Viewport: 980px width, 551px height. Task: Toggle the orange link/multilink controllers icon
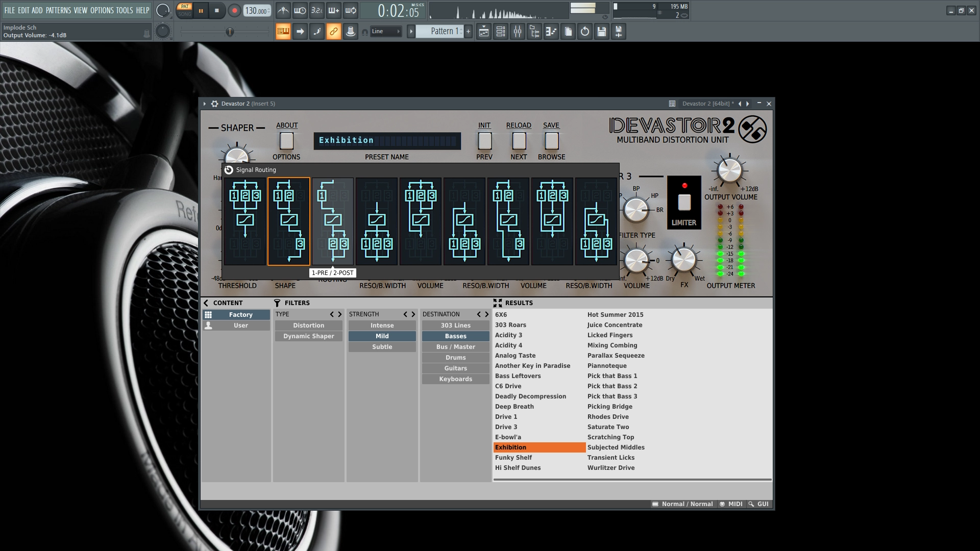point(334,32)
